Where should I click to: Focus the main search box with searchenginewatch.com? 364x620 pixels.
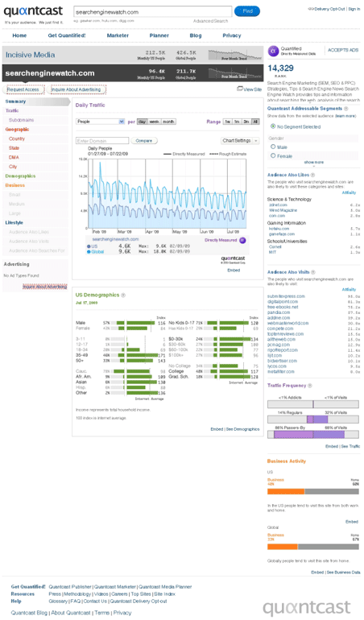[x=153, y=11]
